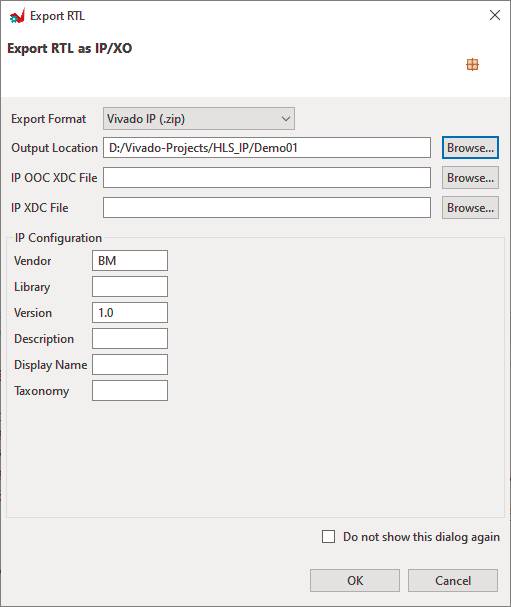Screen dimensions: 511x607
Task: Click the Version field showing 1.0
Action: (x=130, y=312)
